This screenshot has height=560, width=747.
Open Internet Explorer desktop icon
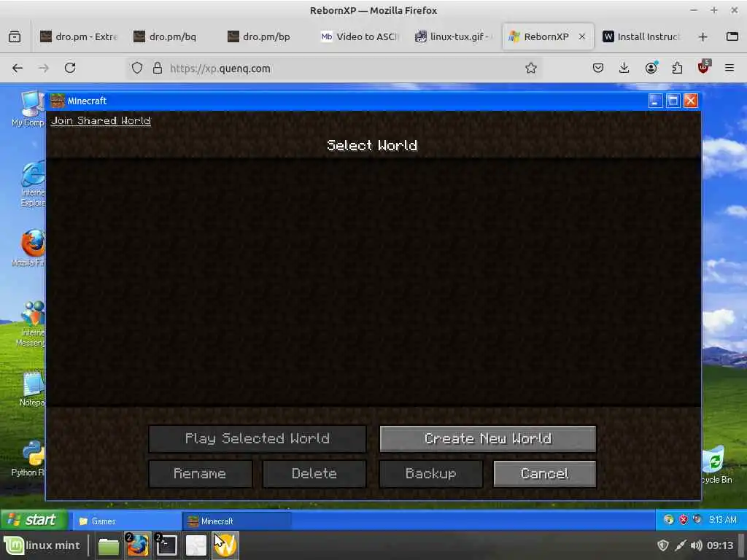[32, 184]
